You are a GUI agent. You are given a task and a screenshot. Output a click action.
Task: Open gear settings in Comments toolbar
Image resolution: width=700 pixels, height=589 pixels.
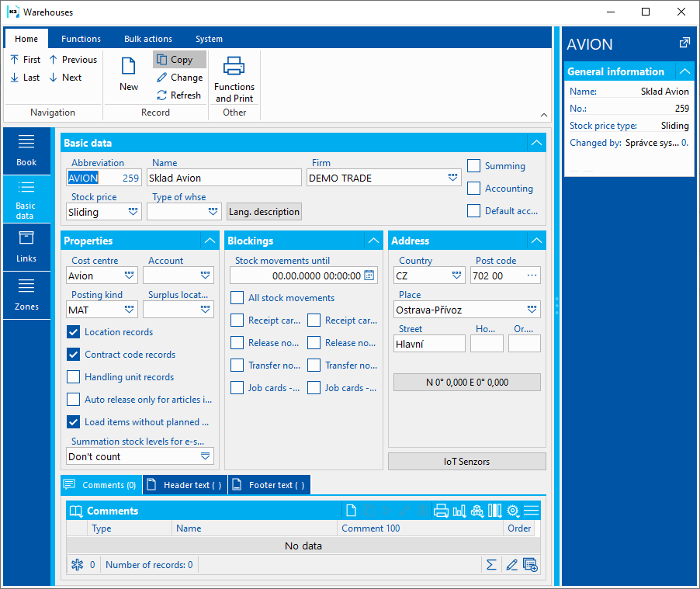tap(513, 511)
